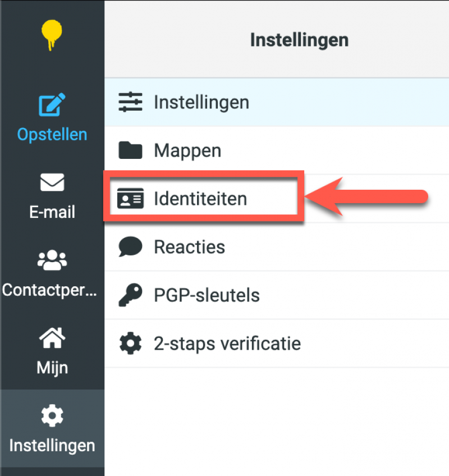Click the folder icon beside Mappen

click(130, 150)
